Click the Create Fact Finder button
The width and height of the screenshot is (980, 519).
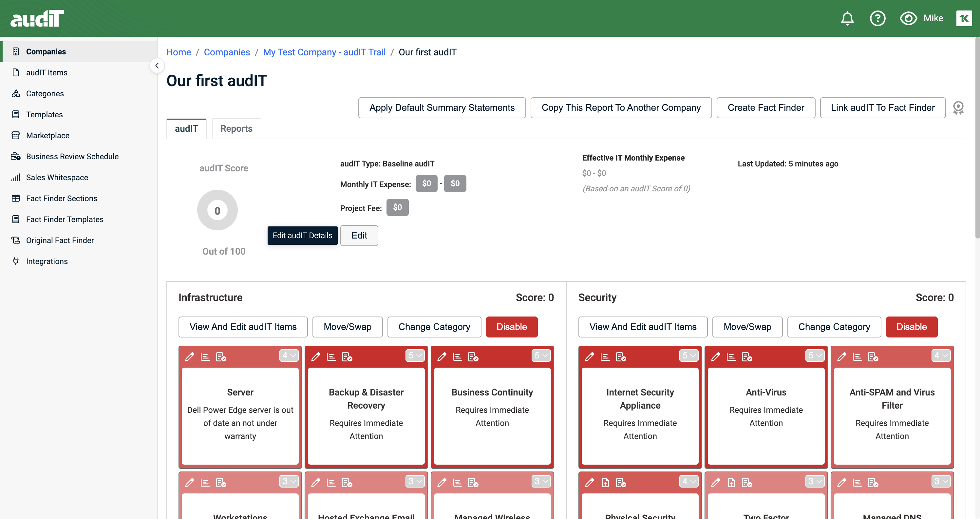point(765,108)
